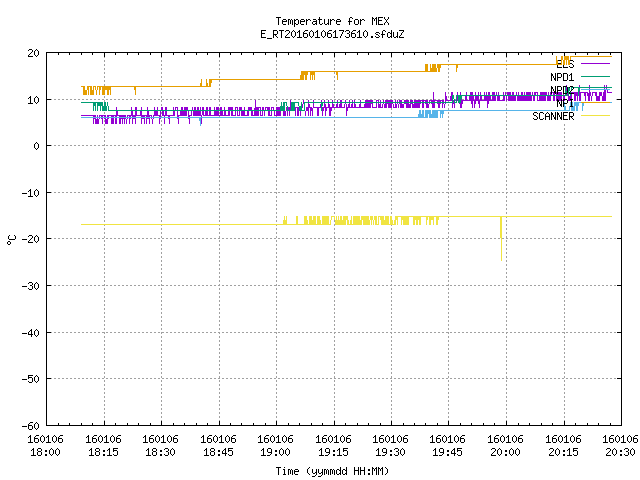Click the y-axis tick label '0'
The width and height of the screenshot is (640, 480).
36,146
